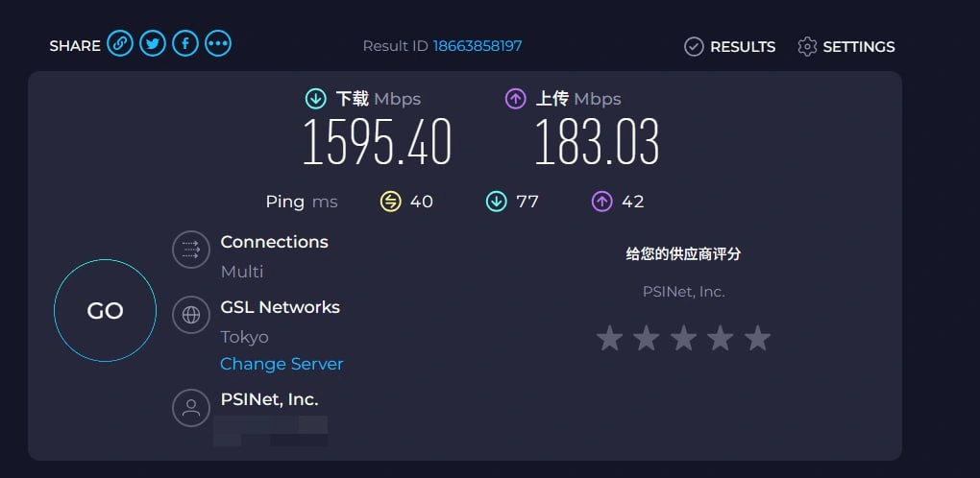Rate provider one star

coord(609,338)
